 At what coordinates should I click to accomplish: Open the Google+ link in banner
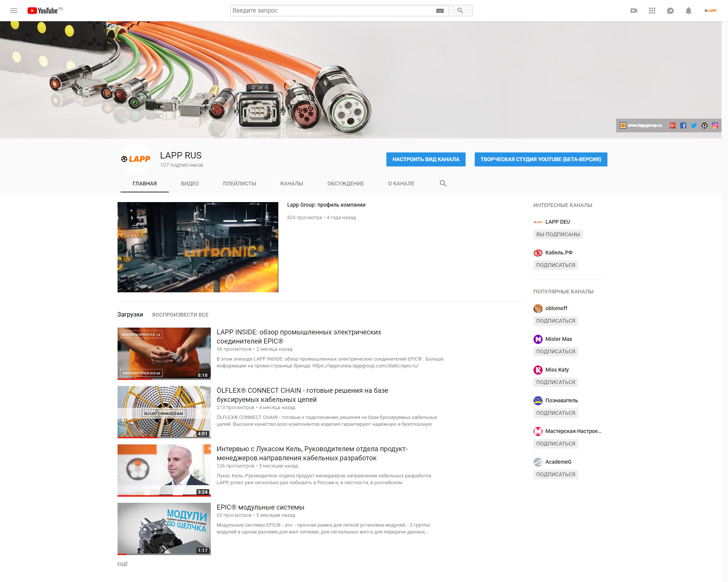click(x=673, y=125)
